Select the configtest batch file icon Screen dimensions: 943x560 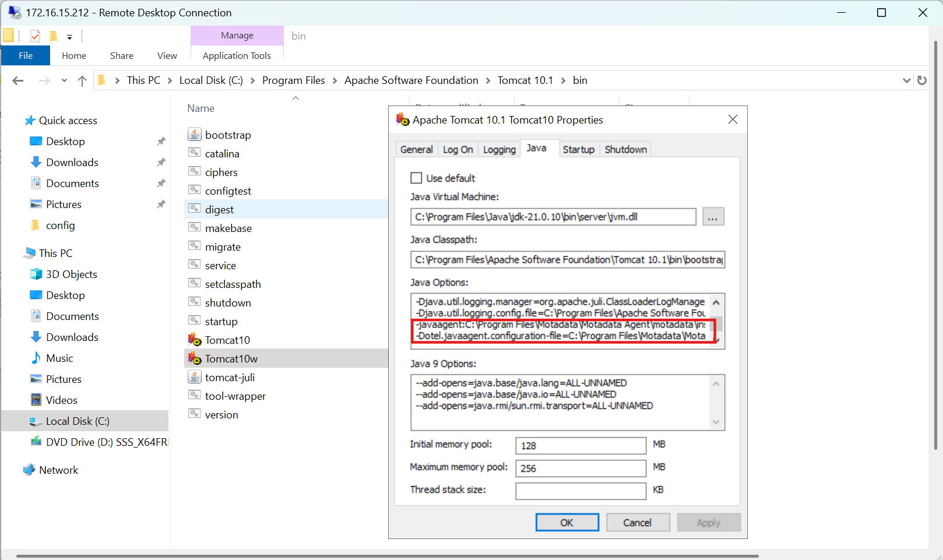pyautogui.click(x=195, y=191)
